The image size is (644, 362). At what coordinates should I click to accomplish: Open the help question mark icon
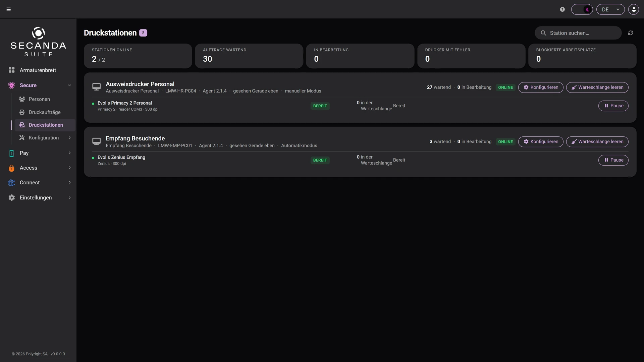562,9
